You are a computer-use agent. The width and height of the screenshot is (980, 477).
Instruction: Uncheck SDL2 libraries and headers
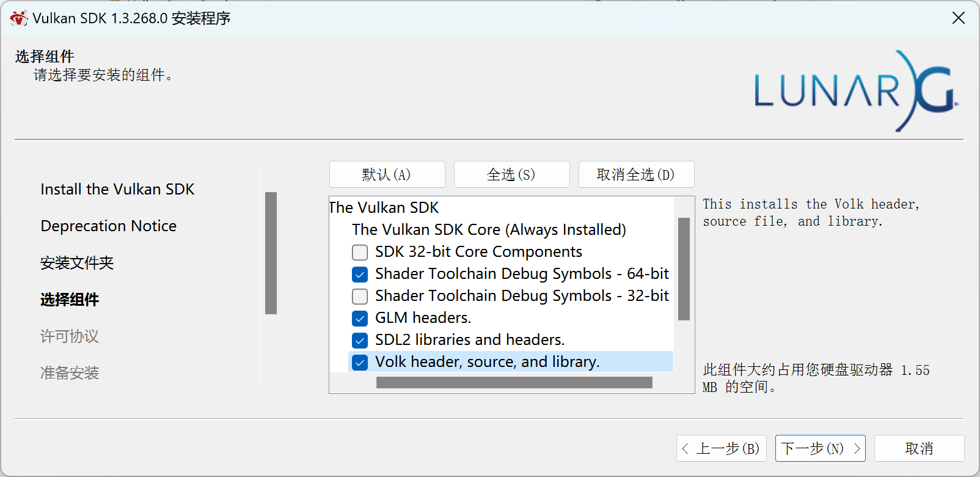[360, 340]
